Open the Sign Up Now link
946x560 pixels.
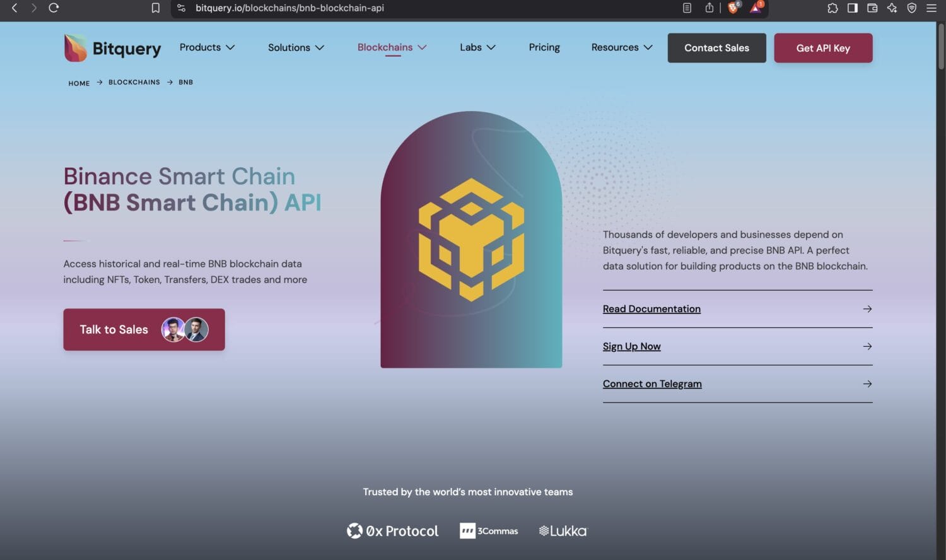click(631, 346)
